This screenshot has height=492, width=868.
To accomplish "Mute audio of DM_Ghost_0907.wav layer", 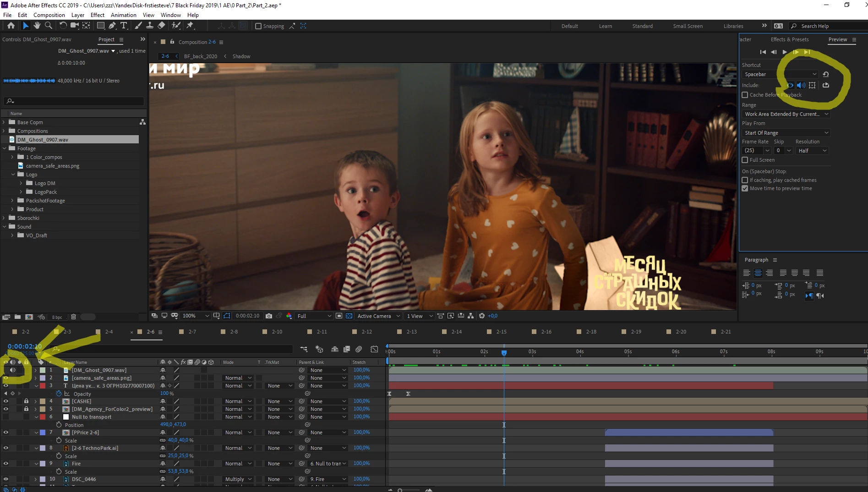I will coord(13,370).
